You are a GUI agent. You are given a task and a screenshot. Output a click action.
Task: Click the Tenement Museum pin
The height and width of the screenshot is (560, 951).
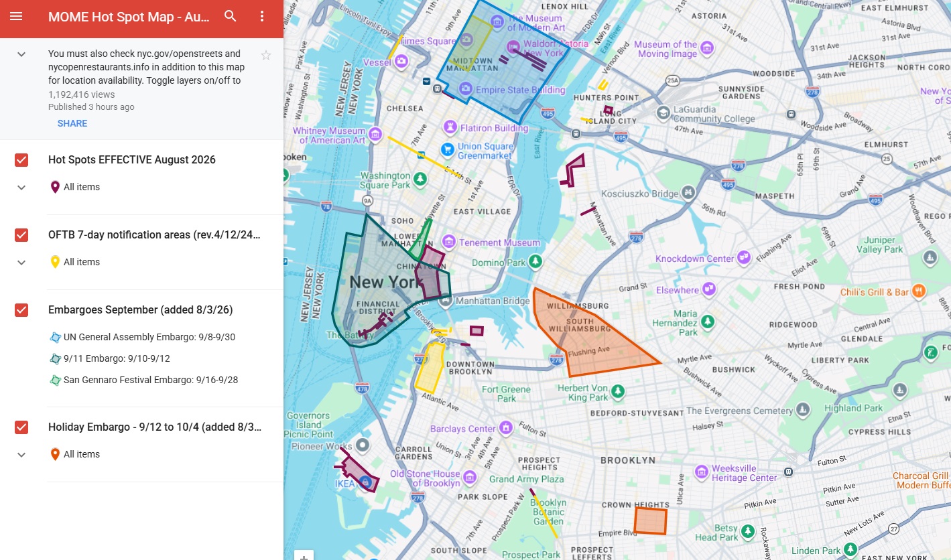pyautogui.click(x=449, y=242)
